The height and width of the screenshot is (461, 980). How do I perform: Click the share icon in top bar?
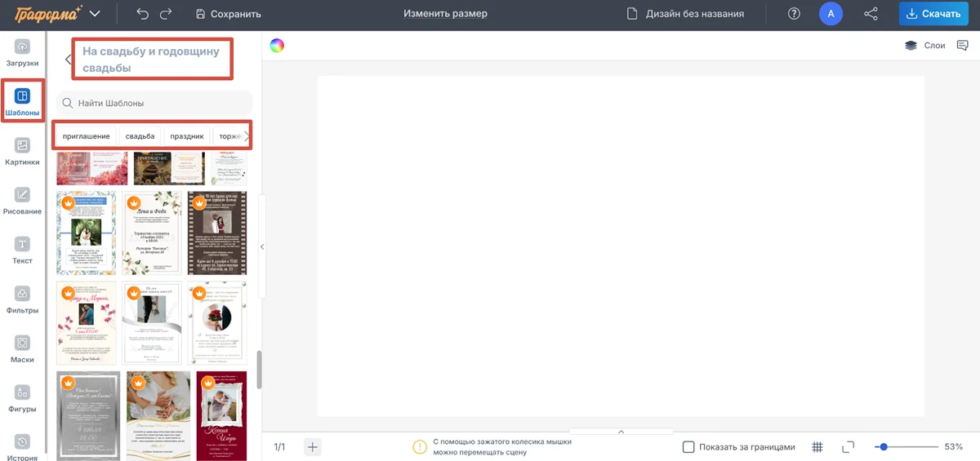tap(871, 14)
